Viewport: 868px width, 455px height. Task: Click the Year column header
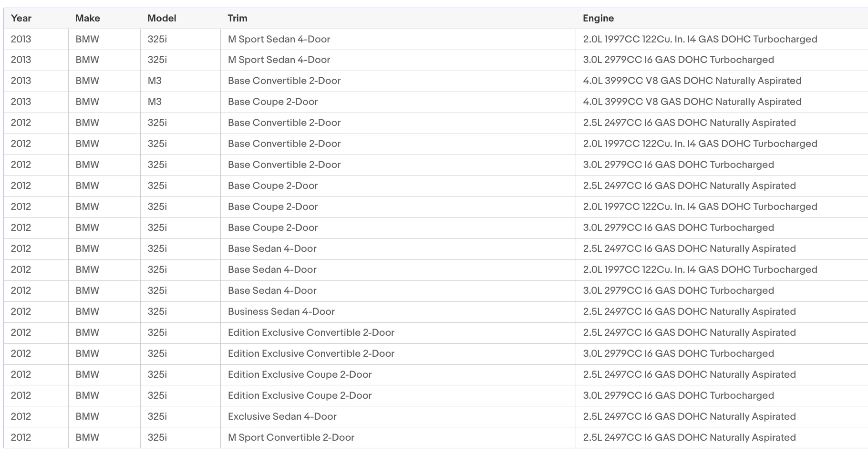[x=36, y=18]
